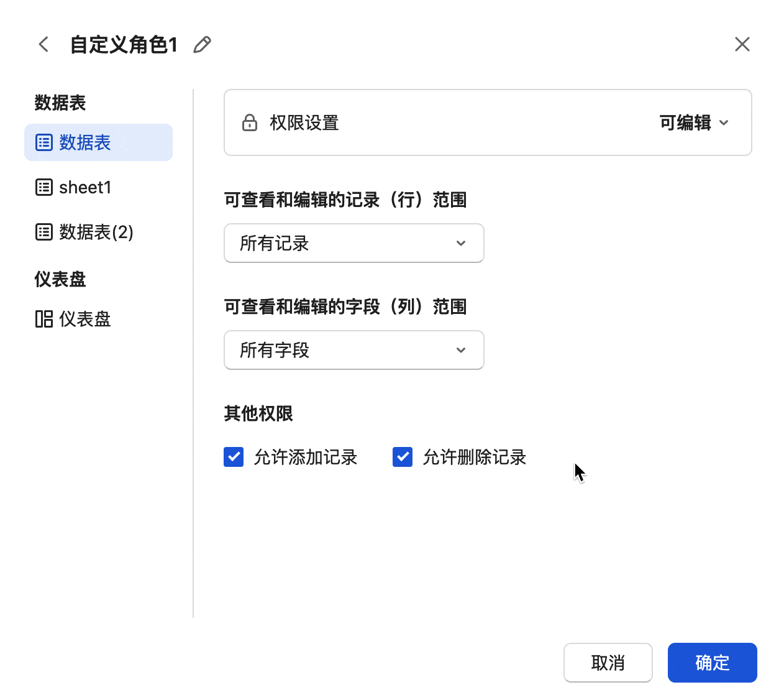Image resolution: width=784 pixels, height=700 pixels.
Task: Open the 仪表盘 item in sidebar
Action: 85,319
